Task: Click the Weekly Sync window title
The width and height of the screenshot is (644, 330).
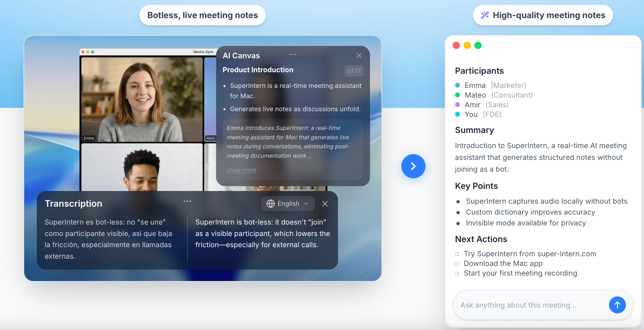Action: coord(203,52)
